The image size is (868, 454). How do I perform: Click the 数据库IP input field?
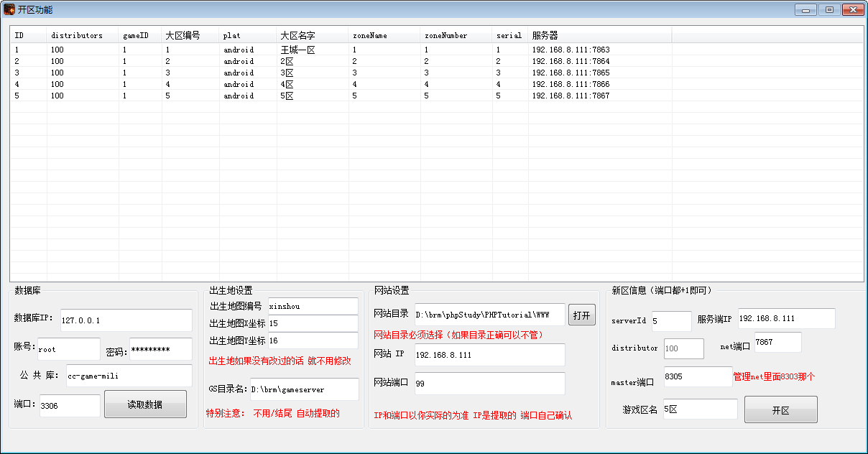coord(126,320)
